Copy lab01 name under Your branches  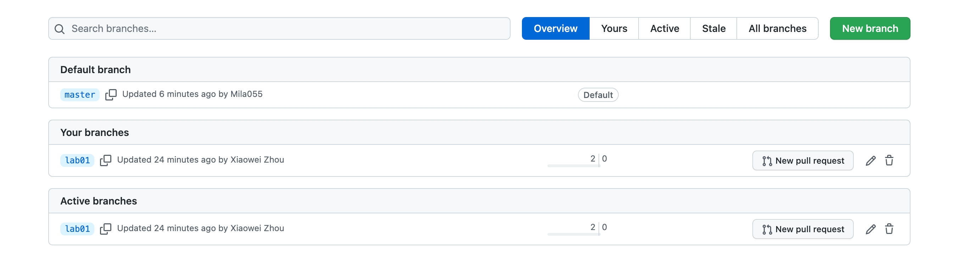click(x=105, y=160)
